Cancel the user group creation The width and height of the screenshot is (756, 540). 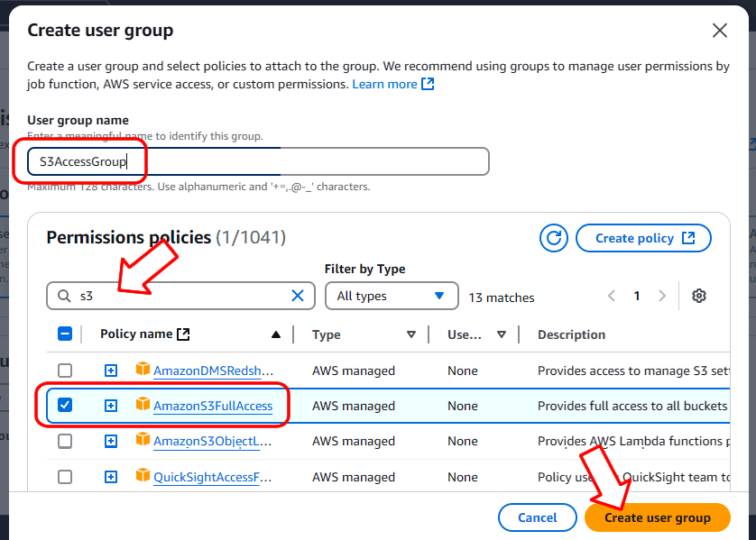click(x=537, y=517)
